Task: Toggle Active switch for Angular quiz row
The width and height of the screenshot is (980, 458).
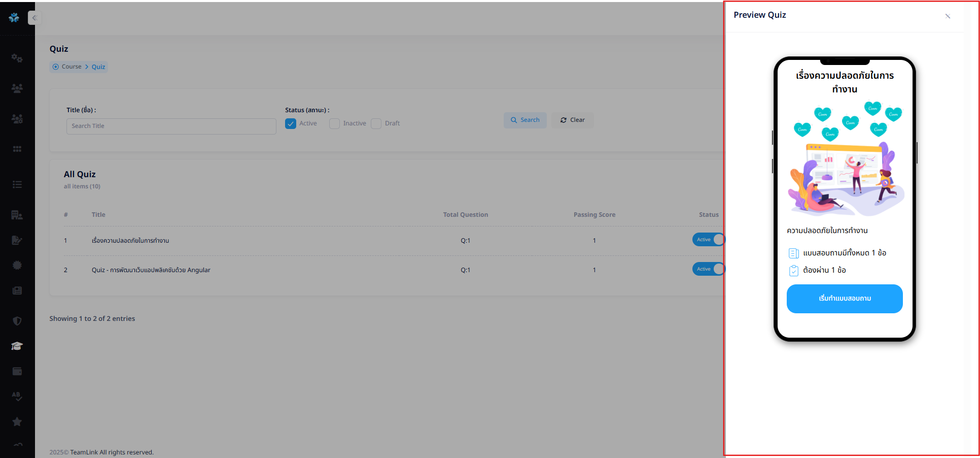Action: coord(708,269)
